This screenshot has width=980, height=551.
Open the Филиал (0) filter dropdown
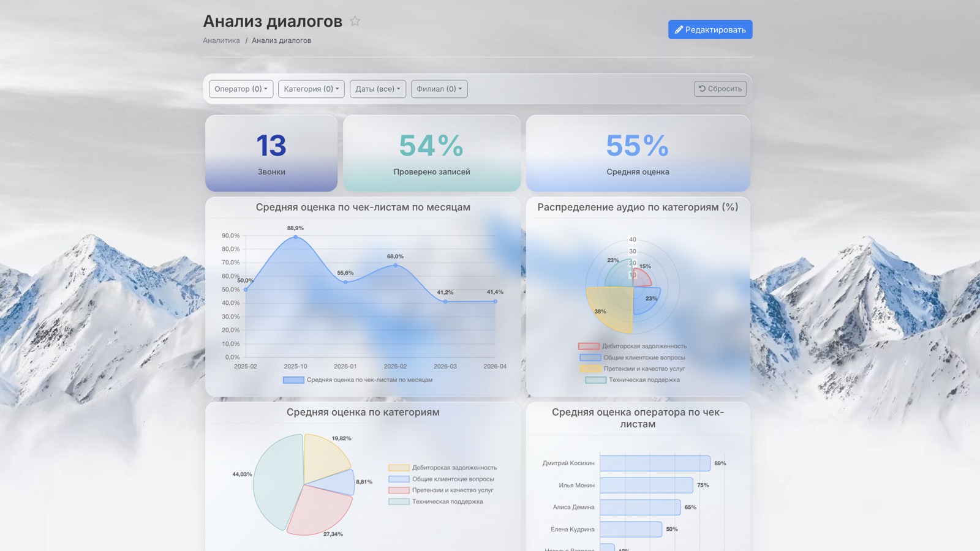click(x=439, y=89)
